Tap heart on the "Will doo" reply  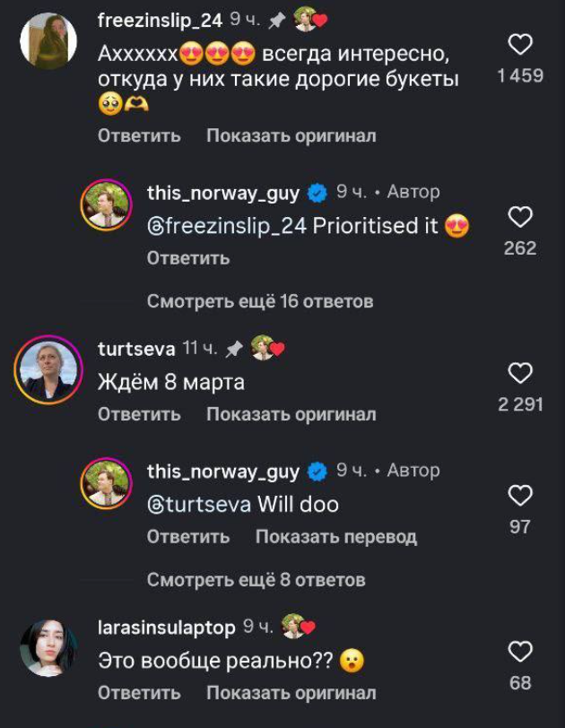click(520, 495)
